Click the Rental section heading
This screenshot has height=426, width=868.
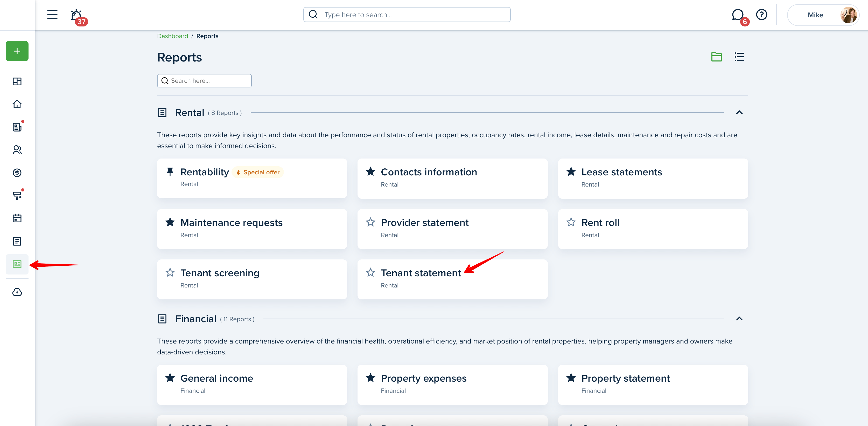189,113
